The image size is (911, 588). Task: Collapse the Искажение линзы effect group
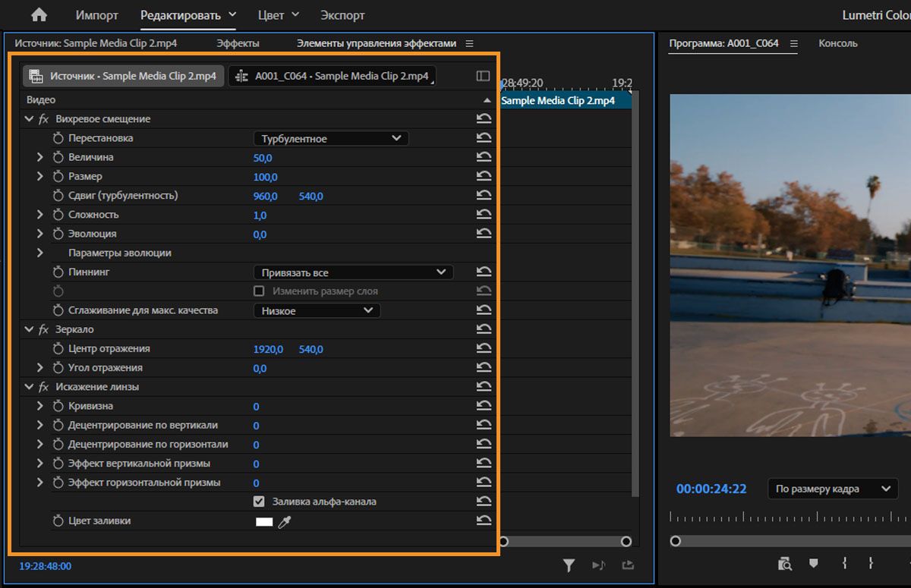(29, 387)
